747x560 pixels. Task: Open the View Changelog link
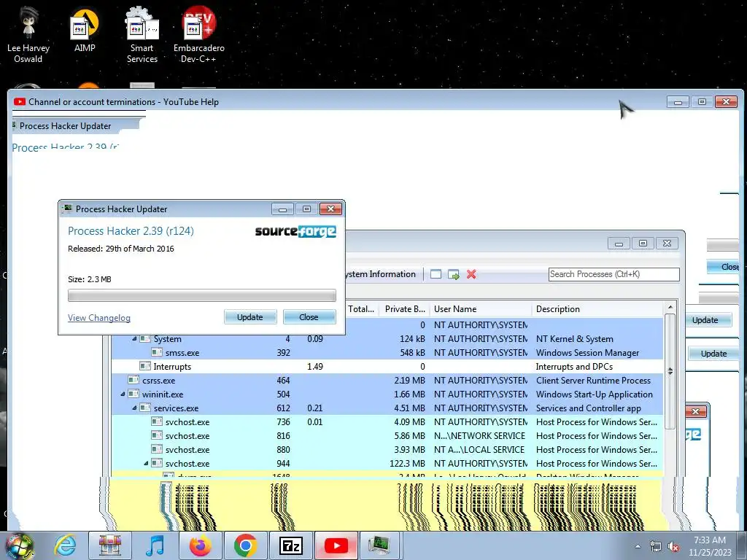click(99, 318)
